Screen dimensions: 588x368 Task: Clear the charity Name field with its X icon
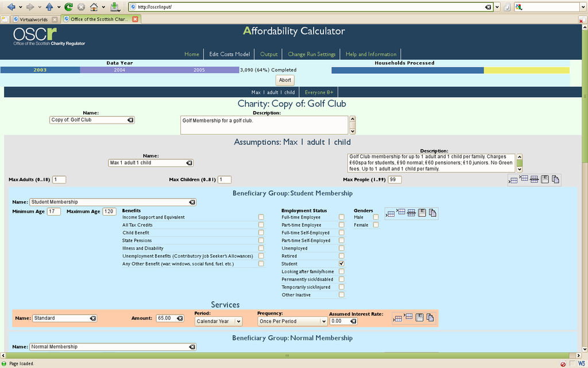130,120
